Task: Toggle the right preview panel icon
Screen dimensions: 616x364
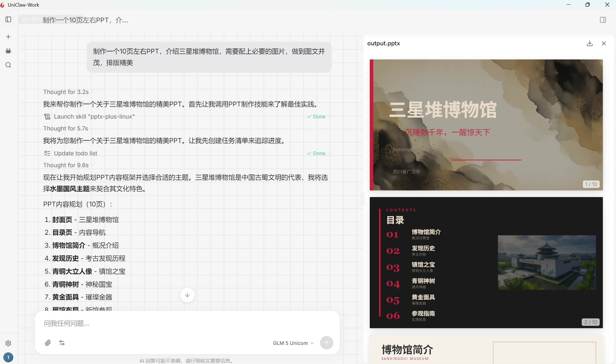Action: 603,20
